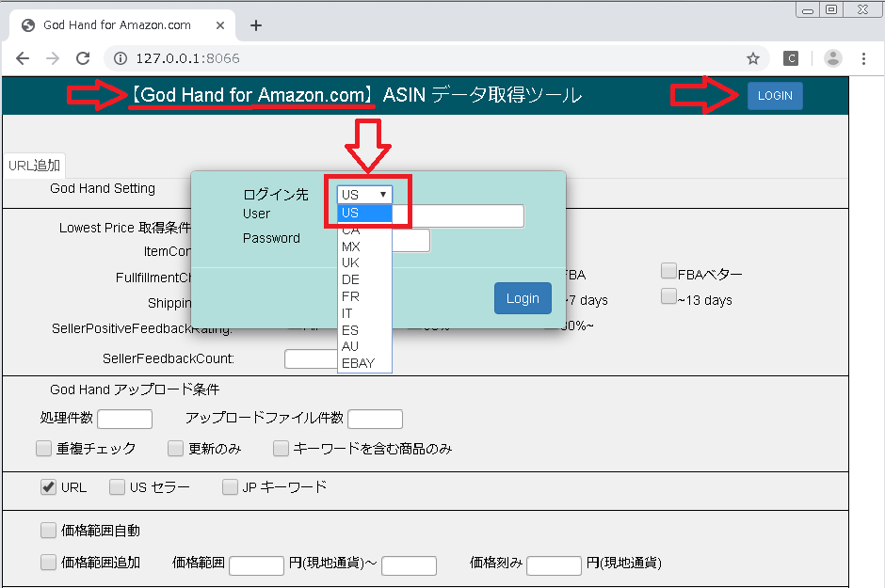
Task: Switch to the URL追加 tab
Action: coord(35,166)
